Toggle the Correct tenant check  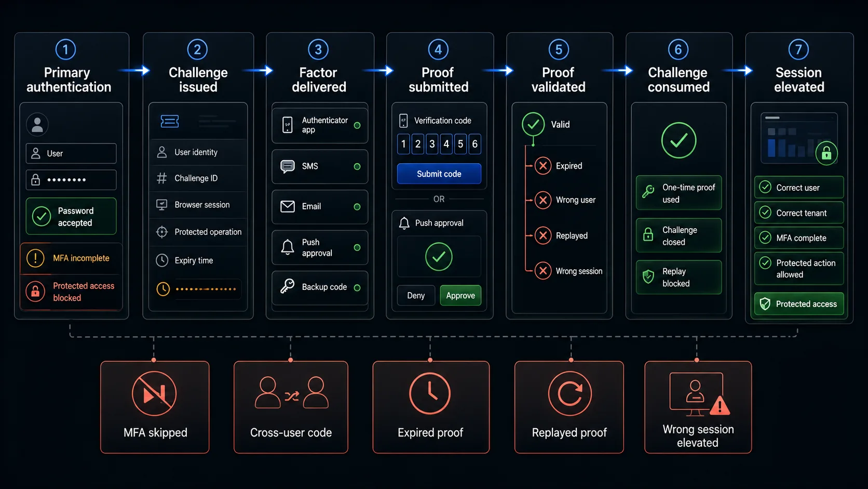(x=765, y=212)
